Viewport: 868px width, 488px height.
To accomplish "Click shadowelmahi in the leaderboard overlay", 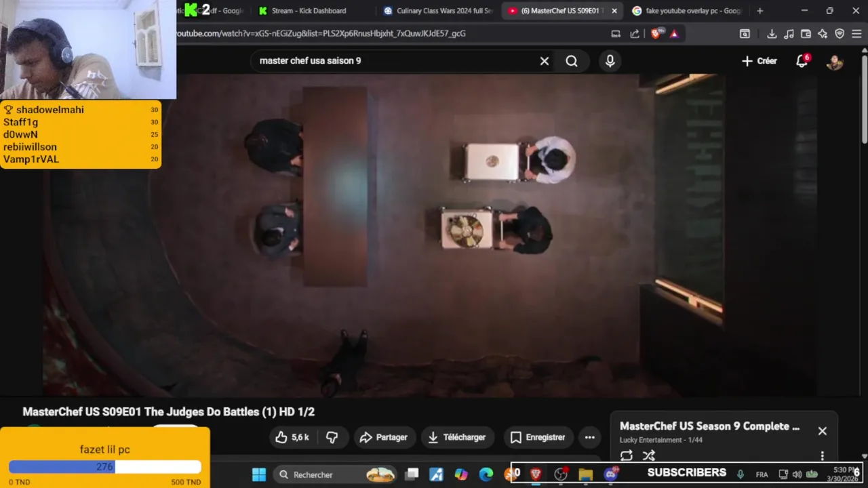I will click(50, 110).
